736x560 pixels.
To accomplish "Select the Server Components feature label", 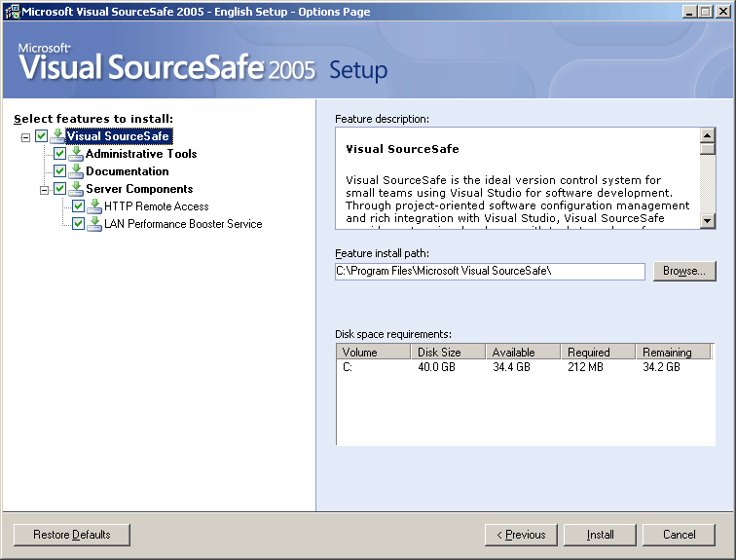I will tap(139, 189).
